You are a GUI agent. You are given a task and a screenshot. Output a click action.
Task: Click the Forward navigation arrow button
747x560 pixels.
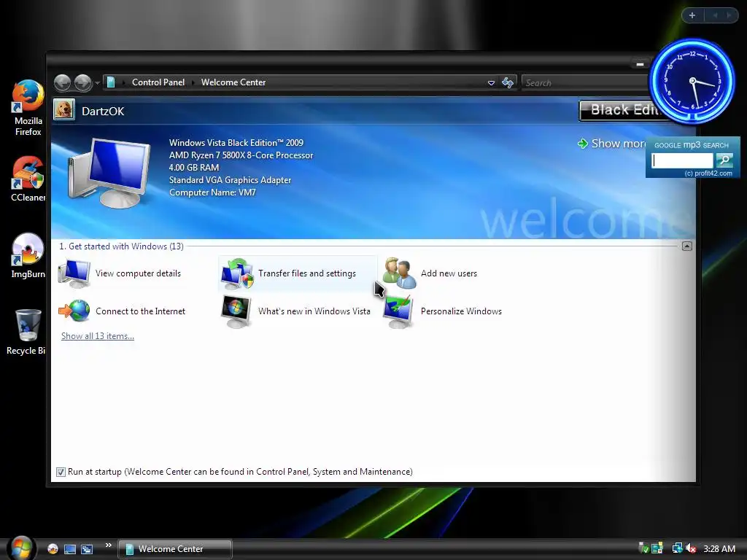pyautogui.click(x=83, y=83)
